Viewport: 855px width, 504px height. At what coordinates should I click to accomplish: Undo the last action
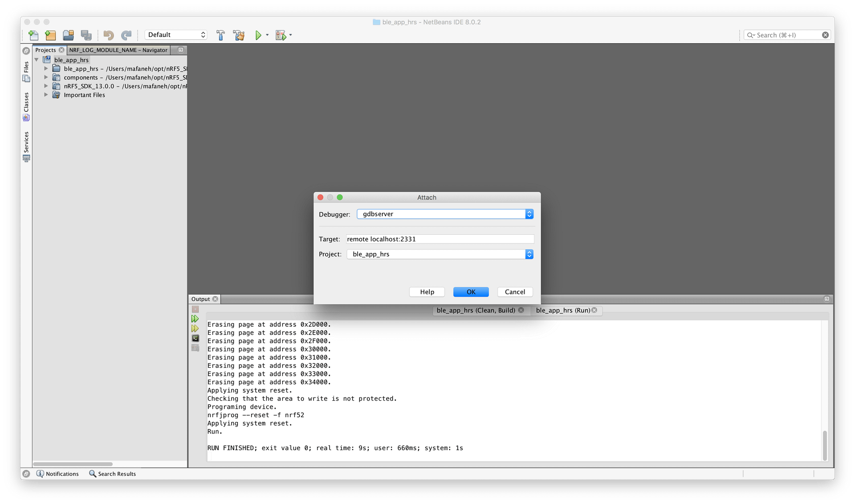tap(108, 35)
